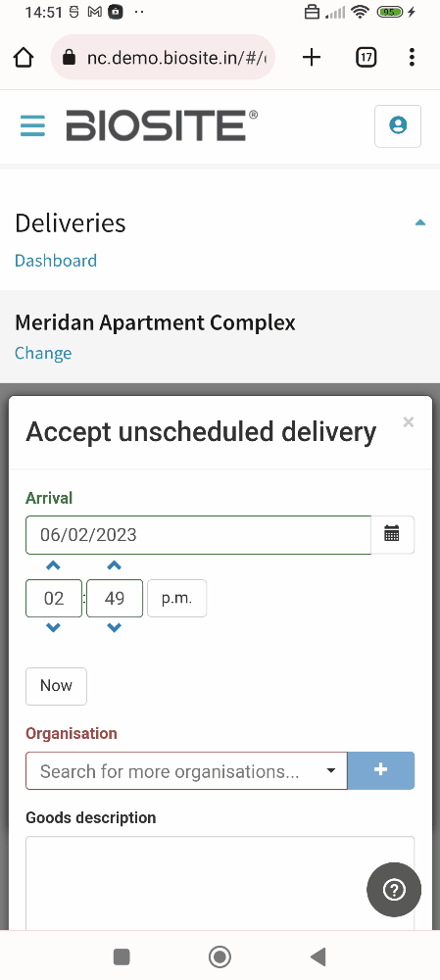Increase the arrival hour
440x980 pixels.
click(x=53, y=565)
